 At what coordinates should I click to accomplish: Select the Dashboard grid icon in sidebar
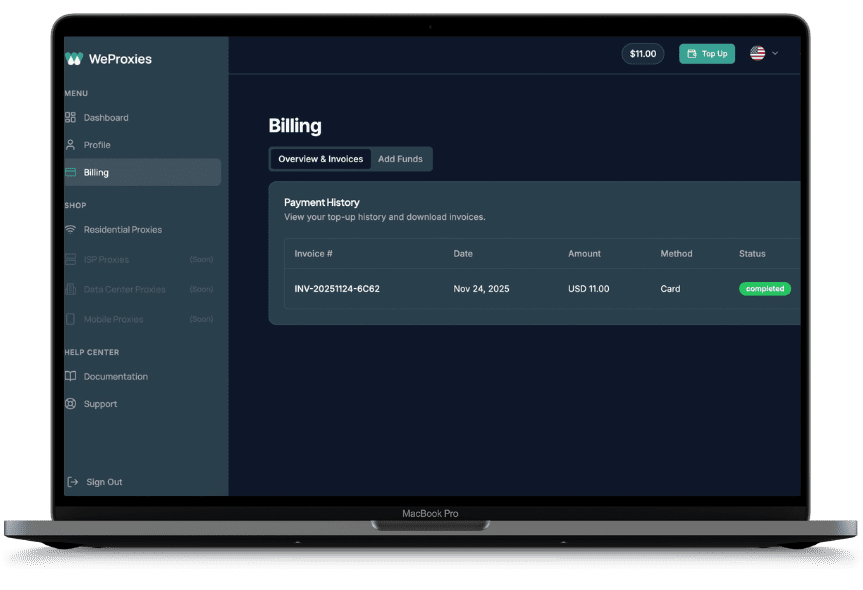(70, 117)
